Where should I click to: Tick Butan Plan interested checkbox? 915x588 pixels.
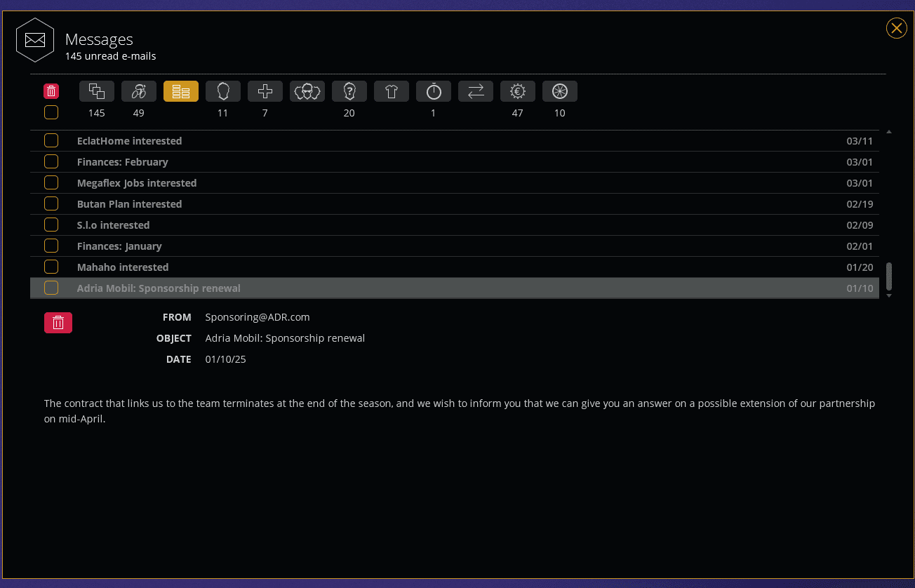51,203
